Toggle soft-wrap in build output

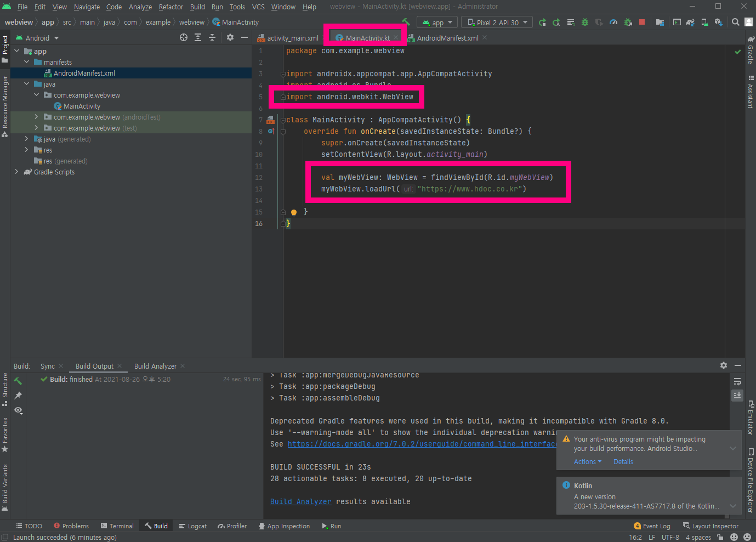click(737, 381)
